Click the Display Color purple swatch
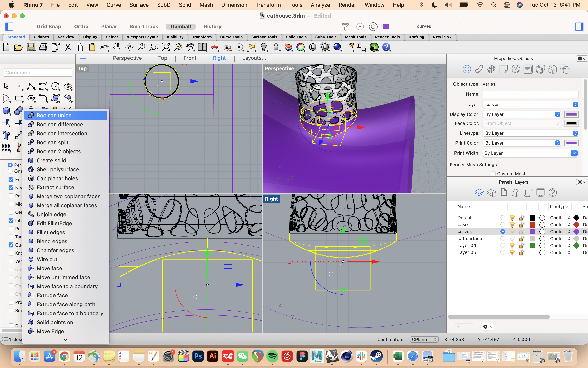Image resolution: width=588 pixels, height=368 pixels. (571, 114)
